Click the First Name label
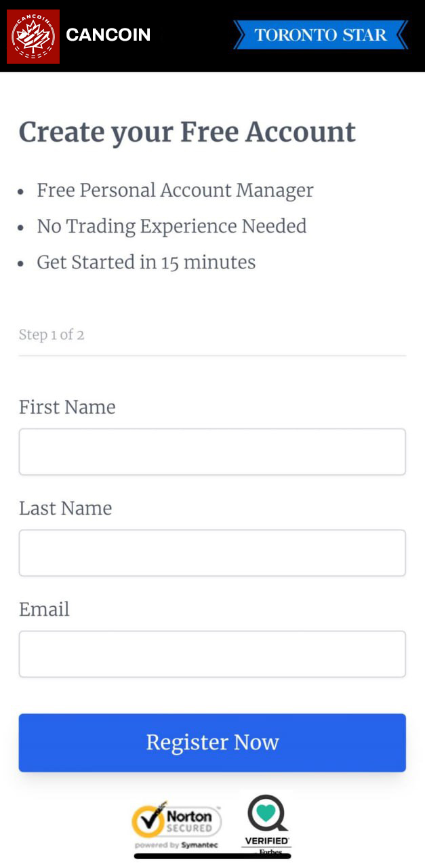The image size is (425, 868). click(x=67, y=407)
